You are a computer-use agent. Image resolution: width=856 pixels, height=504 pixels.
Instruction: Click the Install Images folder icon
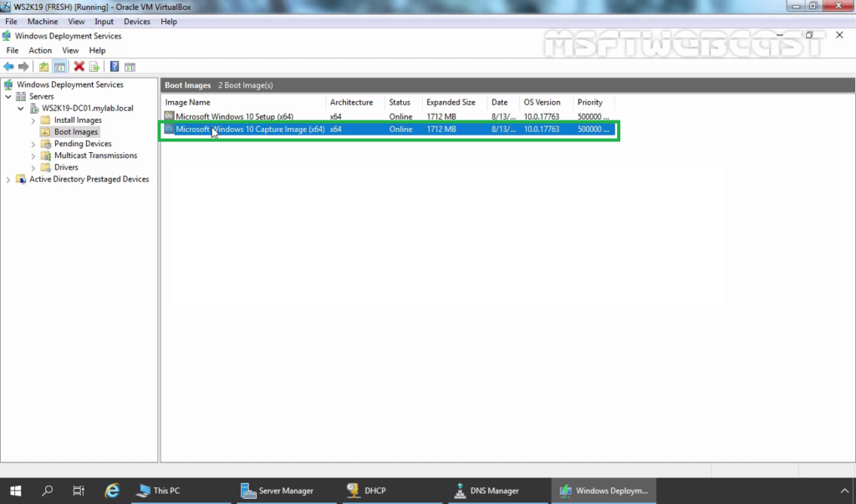[46, 120]
